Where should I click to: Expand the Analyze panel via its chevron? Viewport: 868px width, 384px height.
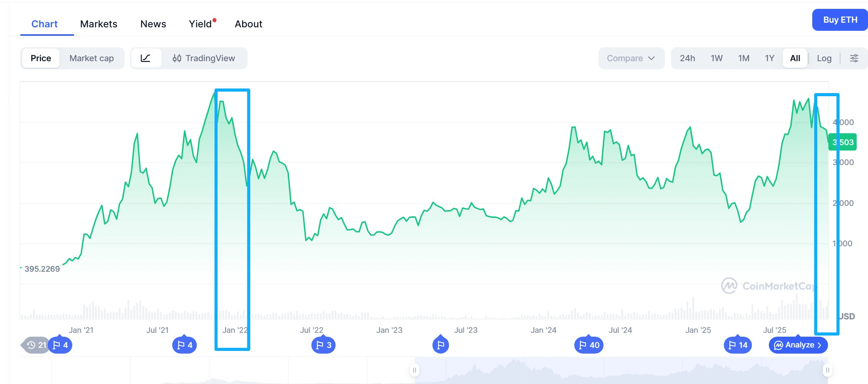(819, 345)
